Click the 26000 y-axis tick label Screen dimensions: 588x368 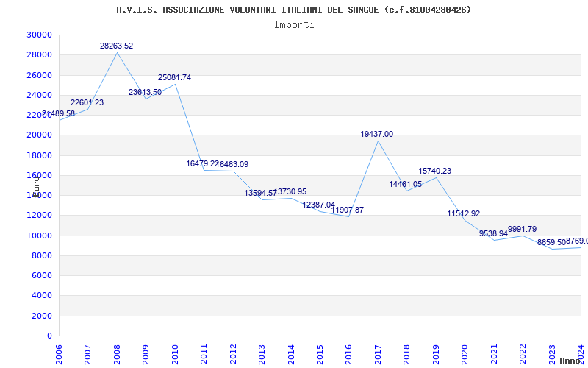tap(40, 75)
